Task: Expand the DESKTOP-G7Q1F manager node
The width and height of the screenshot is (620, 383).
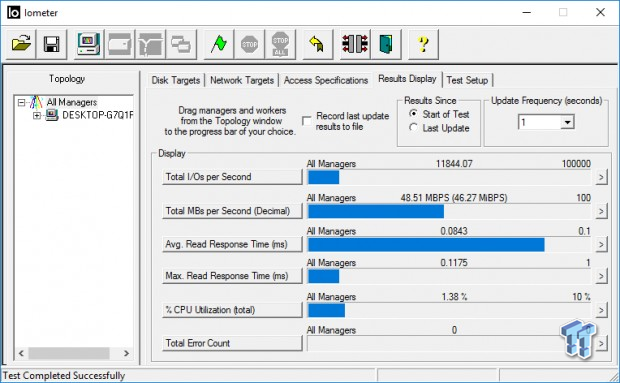Action: coord(37,115)
